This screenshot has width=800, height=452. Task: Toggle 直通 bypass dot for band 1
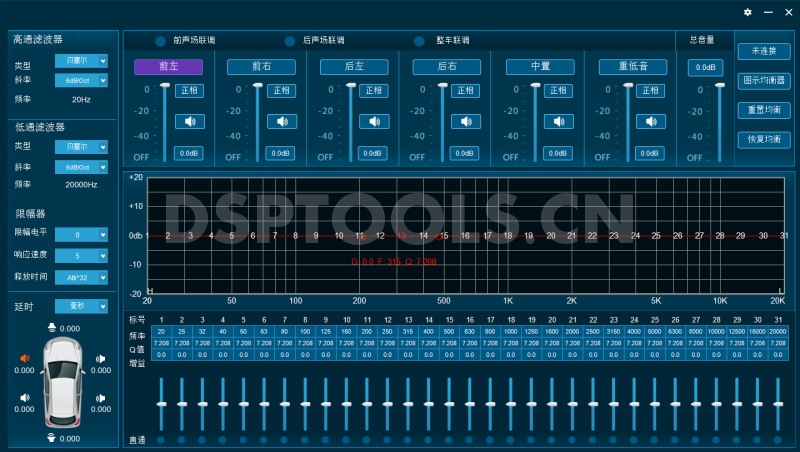tap(161, 440)
